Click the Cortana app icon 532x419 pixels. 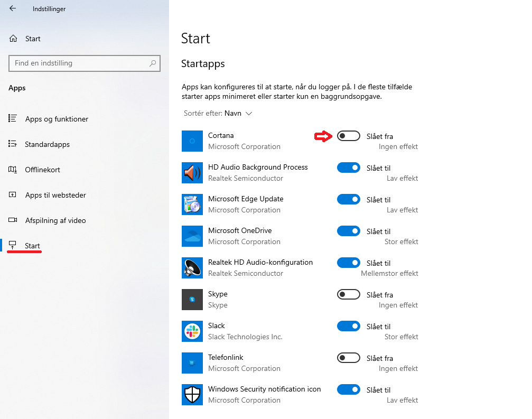tap(192, 141)
